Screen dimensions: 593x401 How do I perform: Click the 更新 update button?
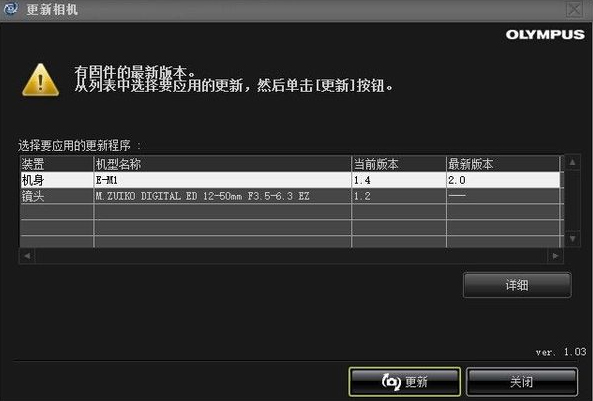coord(404,382)
